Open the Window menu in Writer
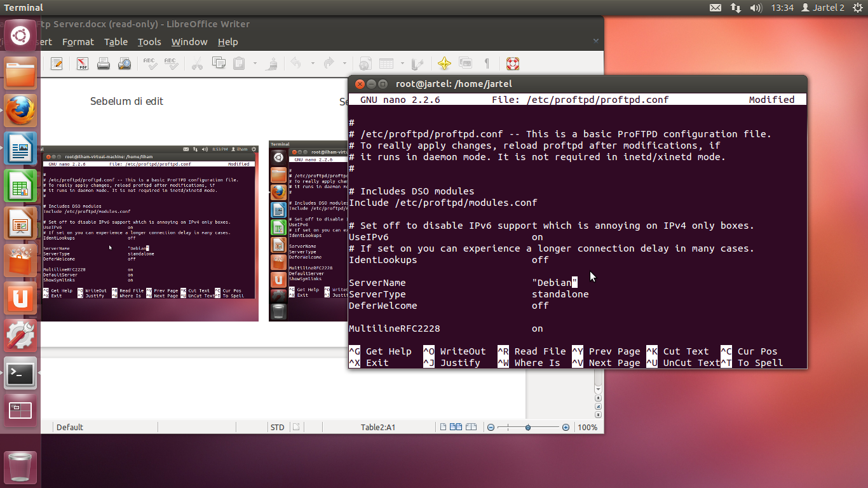 189,42
